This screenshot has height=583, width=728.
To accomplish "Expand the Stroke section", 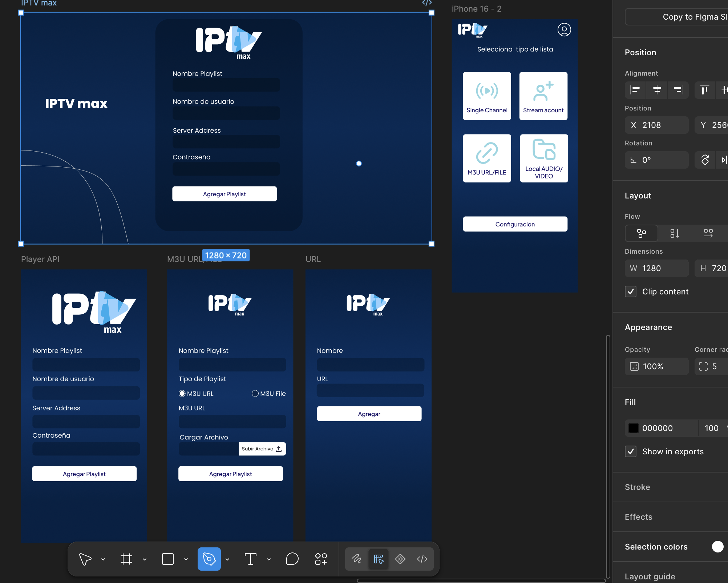I will tap(637, 487).
